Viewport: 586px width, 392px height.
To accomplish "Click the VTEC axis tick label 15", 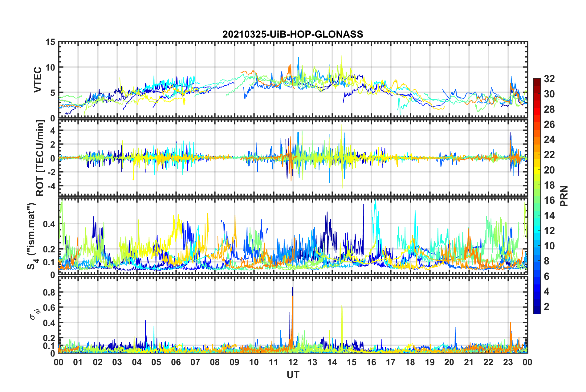I will point(50,42).
